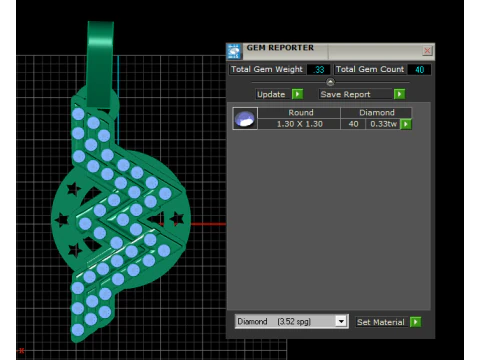Click the green arrow beside 0.33tw
Screen dimensions: 480x360
tap(406, 124)
